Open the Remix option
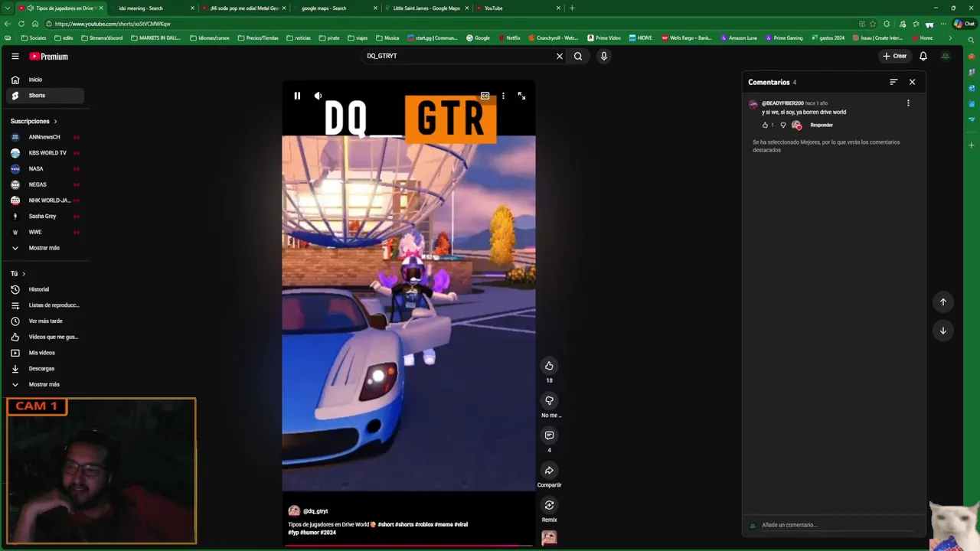 [x=549, y=505]
